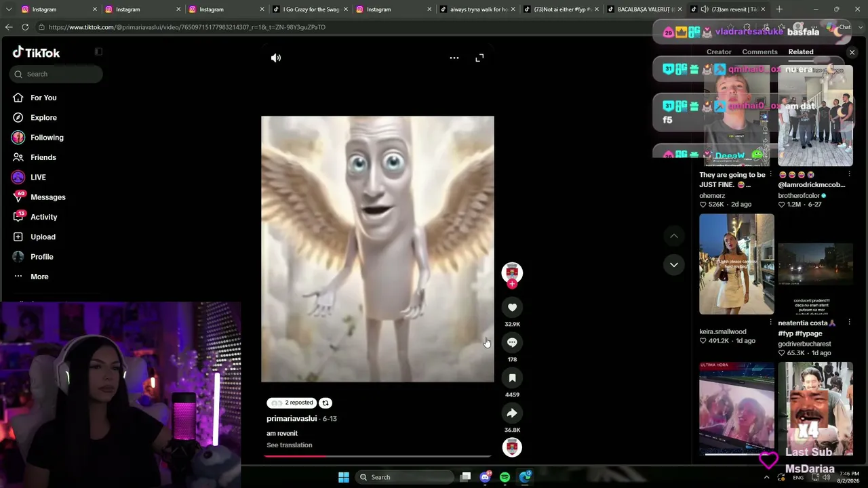The width and height of the screenshot is (868, 488).
Task: Open the comments on the video
Action: click(512, 342)
